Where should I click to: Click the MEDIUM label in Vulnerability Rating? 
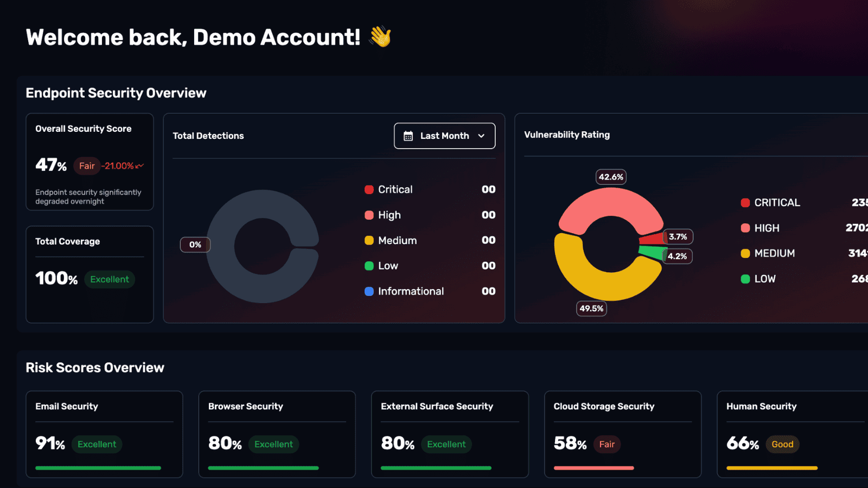coord(775,254)
